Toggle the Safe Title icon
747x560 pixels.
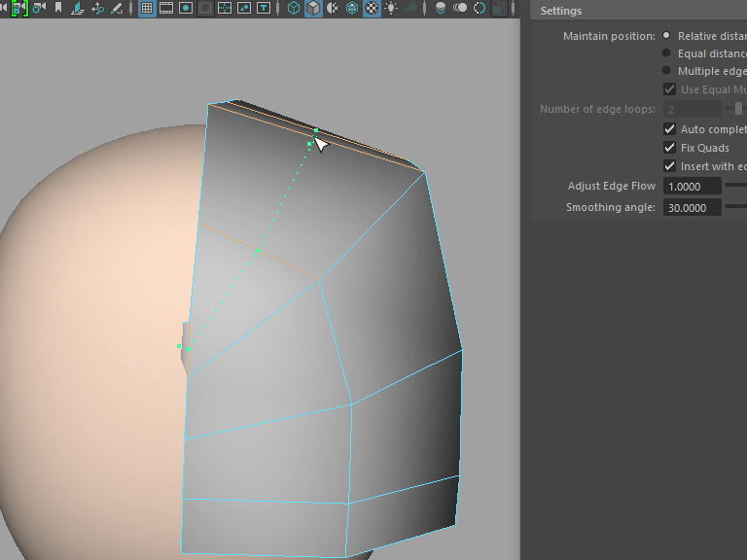[264, 8]
